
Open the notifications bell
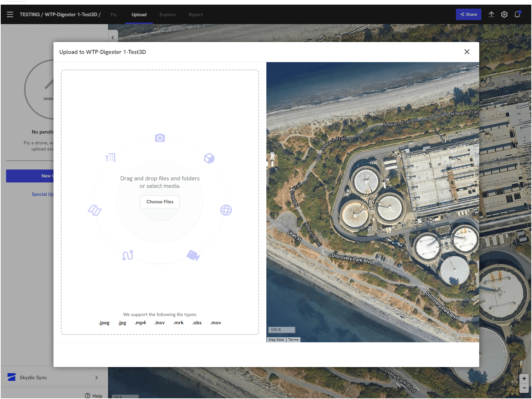pyautogui.click(x=517, y=14)
